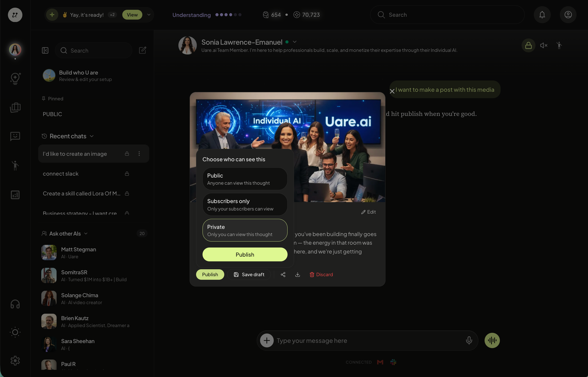Close the post preview with X icon
This screenshot has width=588, height=377.
(392, 91)
